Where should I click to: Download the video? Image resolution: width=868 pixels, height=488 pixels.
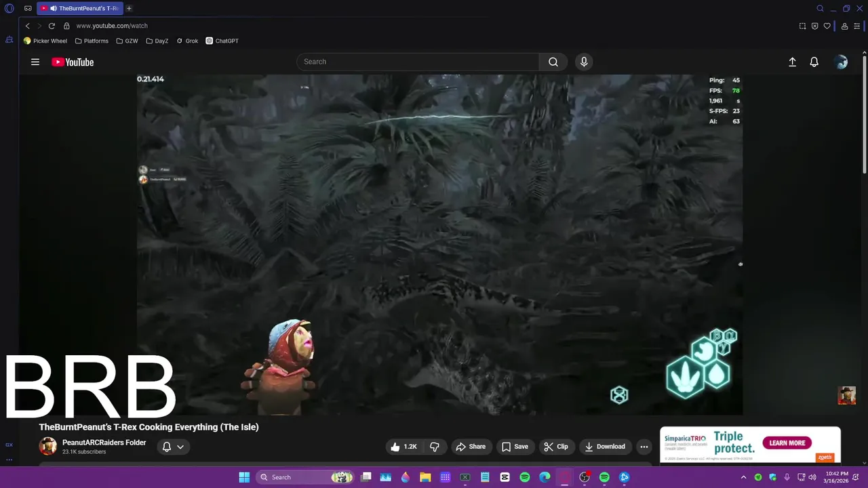605,447
